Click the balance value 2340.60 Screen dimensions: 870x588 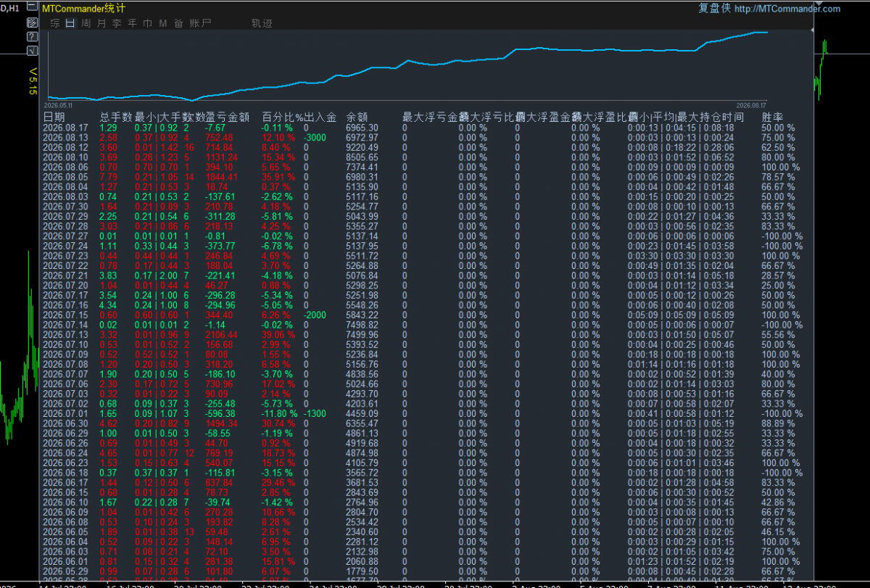pyautogui.click(x=362, y=531)
